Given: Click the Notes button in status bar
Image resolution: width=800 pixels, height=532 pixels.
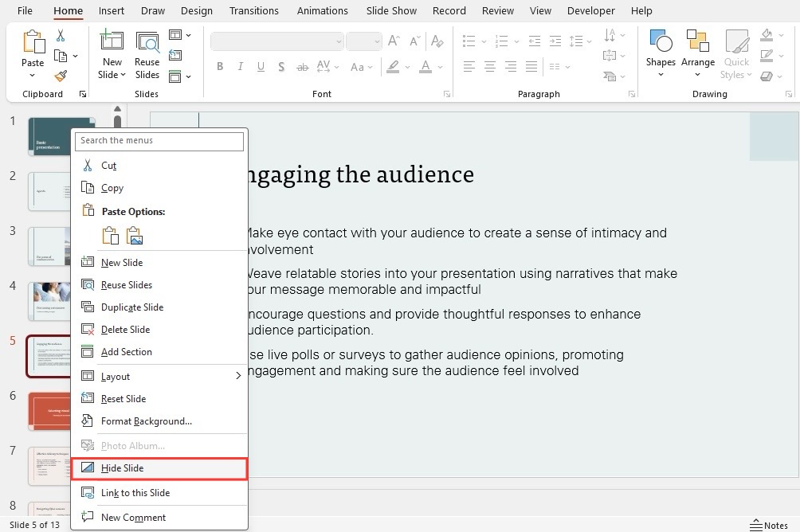Looking at the screenshot, I should click(768, 525).
